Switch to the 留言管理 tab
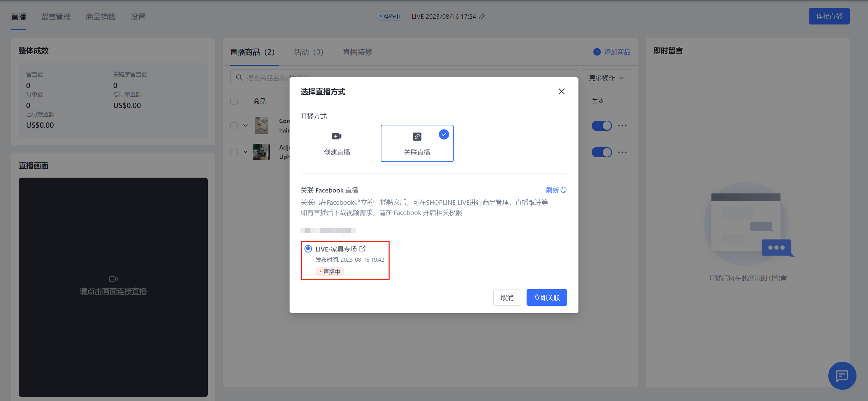The image size is (868, 401). click(x=56, y=17)
